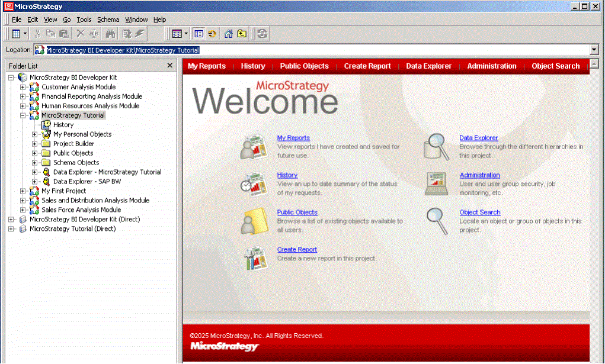
Task: Click the View mode list toolbar icon
Action: [x=177, y=34]
